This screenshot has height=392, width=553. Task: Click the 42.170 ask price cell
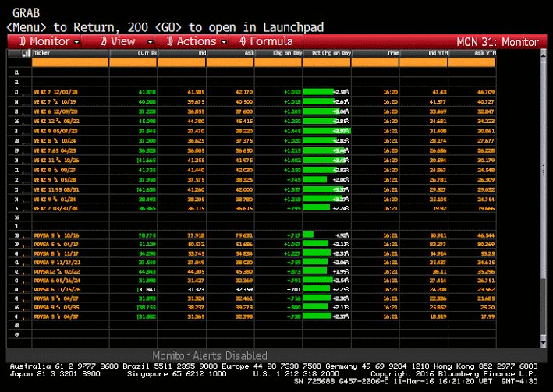click(x=244, y=92)
